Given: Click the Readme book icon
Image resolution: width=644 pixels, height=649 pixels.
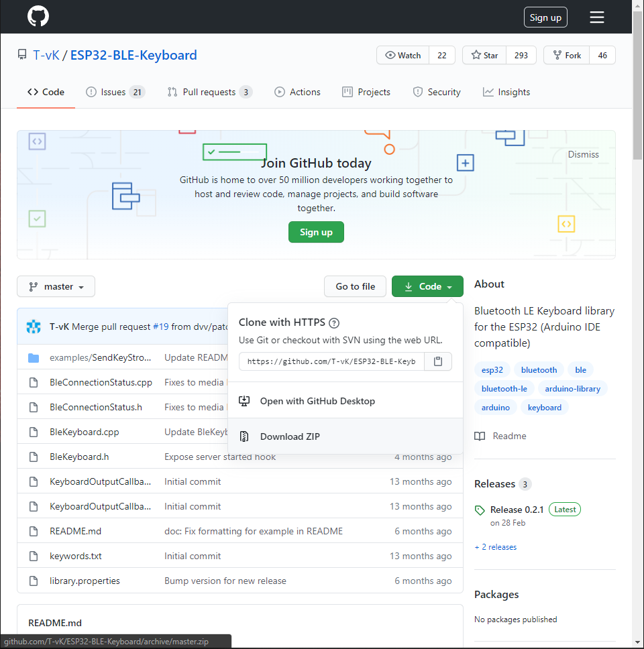Looking at the screenshot, I should pos(480,436).
